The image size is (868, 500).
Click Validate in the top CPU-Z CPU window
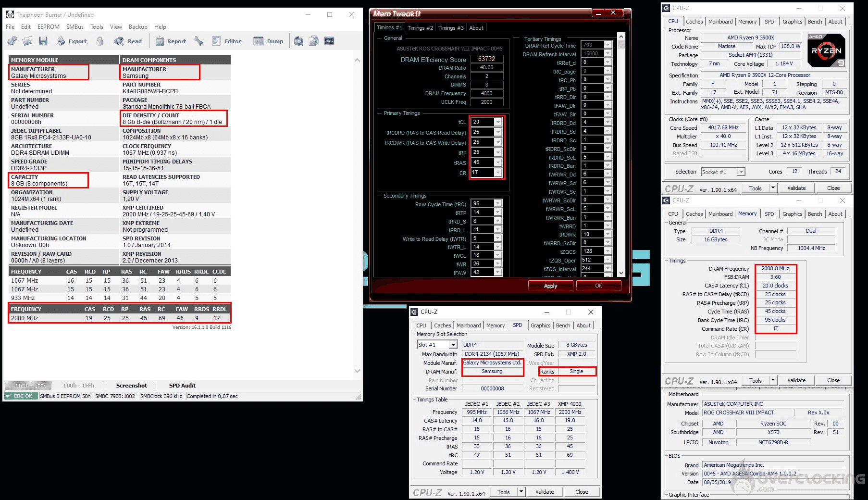796,188
